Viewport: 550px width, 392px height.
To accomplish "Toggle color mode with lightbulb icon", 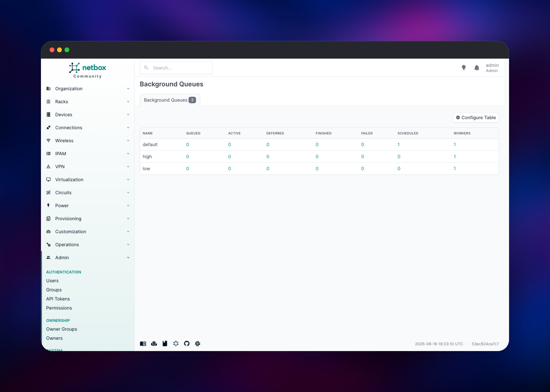I will pyautogui.click(x=464, y=68).
